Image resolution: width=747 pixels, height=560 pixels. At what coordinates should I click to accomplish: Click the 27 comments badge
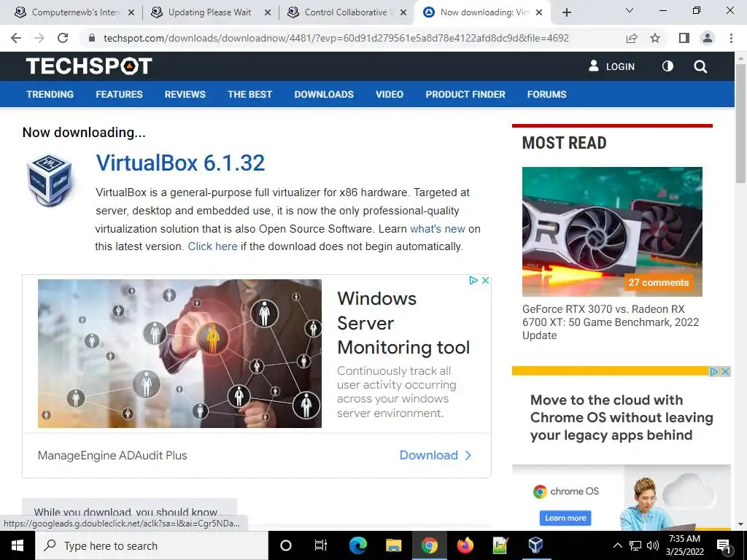659,282
